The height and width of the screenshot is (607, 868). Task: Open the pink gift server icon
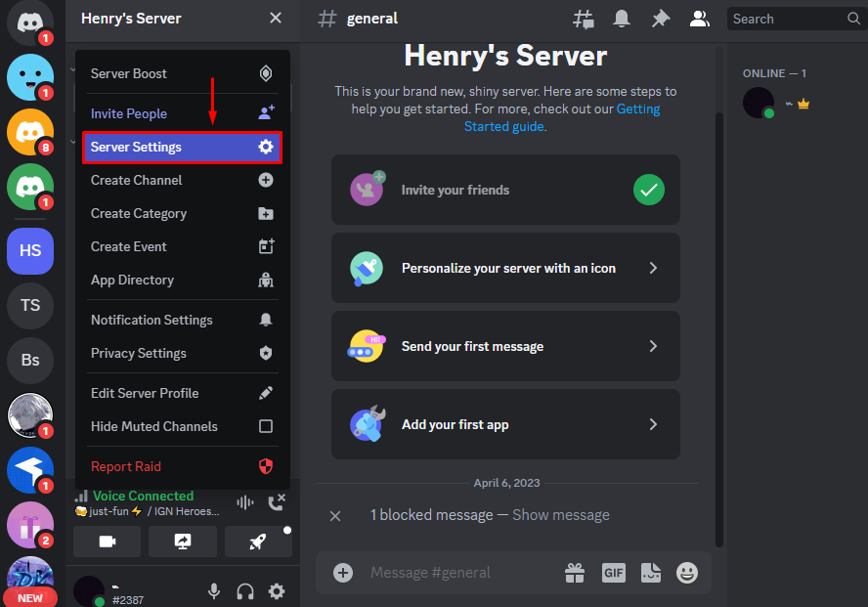[x=30, y=525]
